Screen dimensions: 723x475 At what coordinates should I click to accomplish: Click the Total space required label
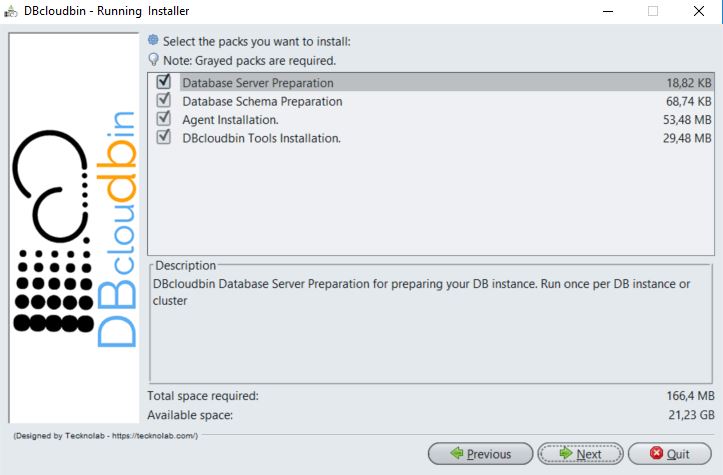203,396
